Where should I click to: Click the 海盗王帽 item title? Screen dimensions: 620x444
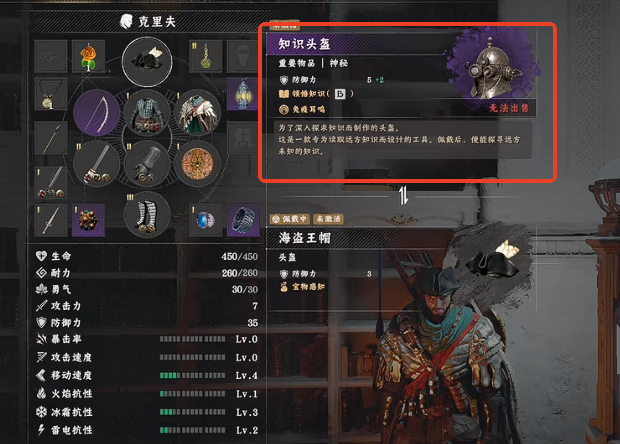pyautogui.click(x=304, y=238)
